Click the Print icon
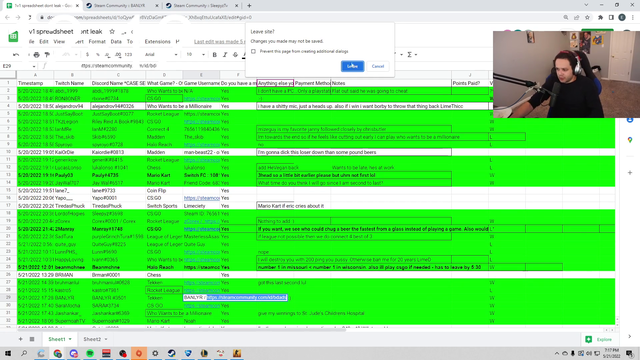 [x=37, y=54]
